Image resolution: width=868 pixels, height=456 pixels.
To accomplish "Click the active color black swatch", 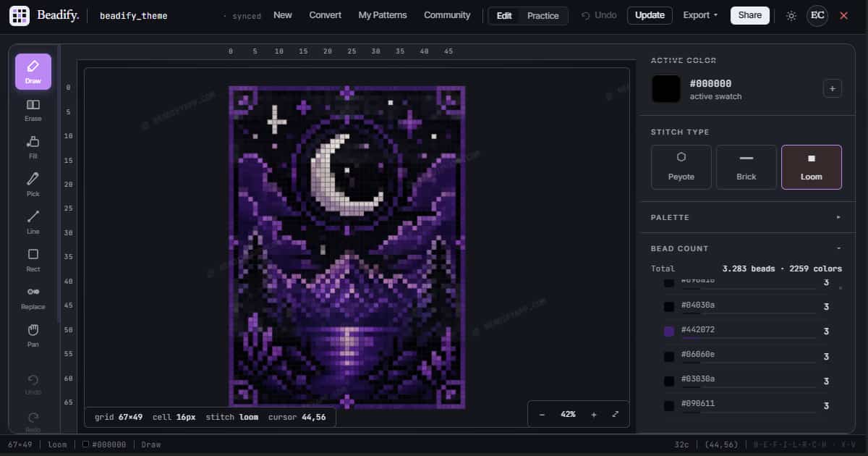I will (x=666, y=88).
